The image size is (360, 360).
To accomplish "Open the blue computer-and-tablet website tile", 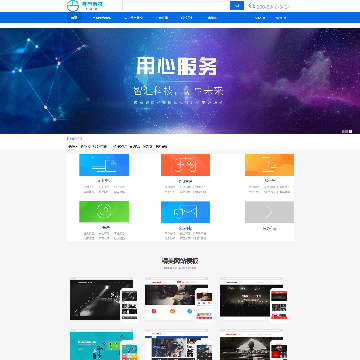I will (x=104, y=165).
